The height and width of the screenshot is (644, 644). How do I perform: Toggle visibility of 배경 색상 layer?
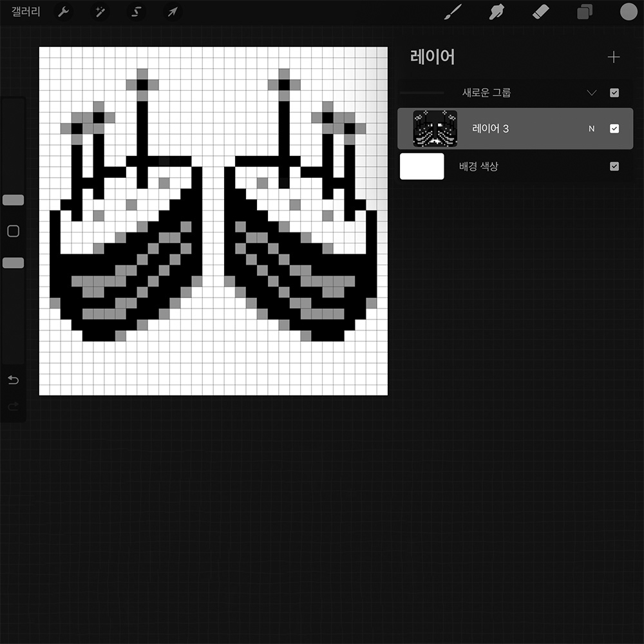614,166
